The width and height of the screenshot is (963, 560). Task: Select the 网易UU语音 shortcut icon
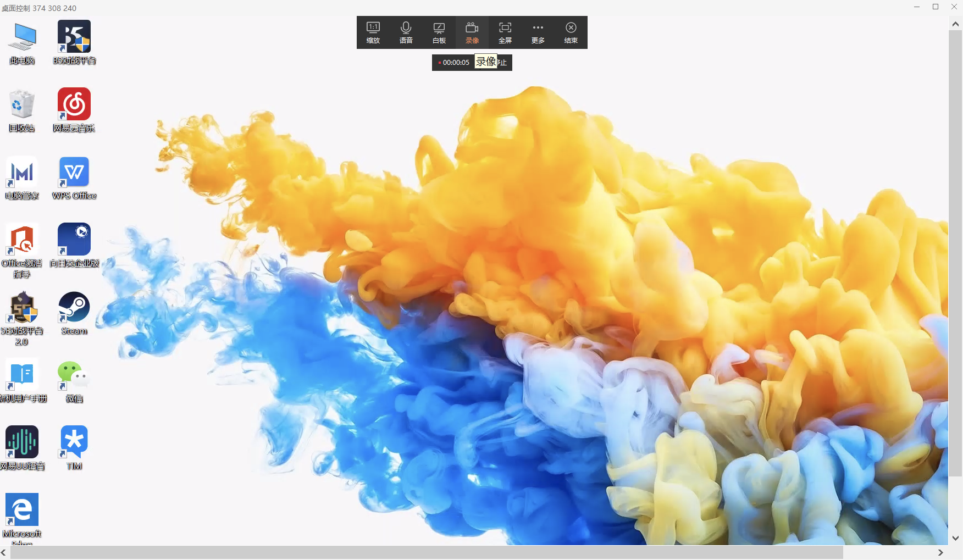pyautogui.click(x=22, y=448)
